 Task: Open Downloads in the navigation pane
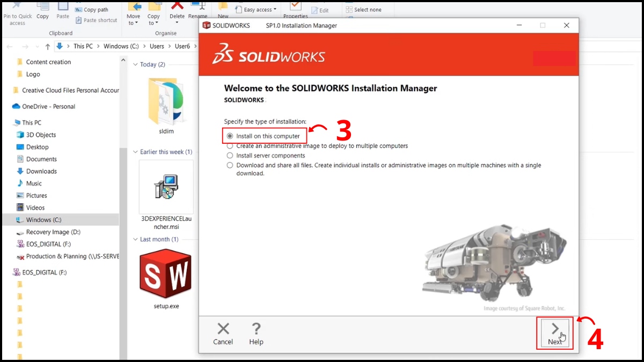pos(41,172)
